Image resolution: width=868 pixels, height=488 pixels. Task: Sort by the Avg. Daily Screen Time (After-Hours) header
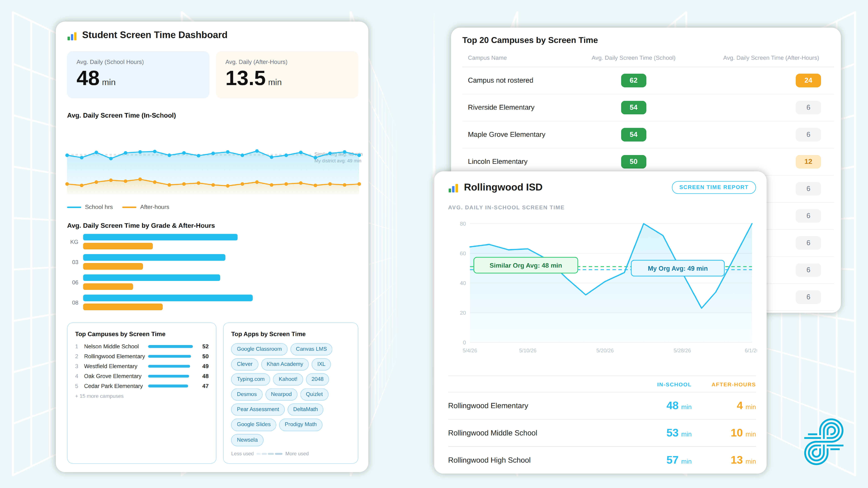[x=771, y=58]
